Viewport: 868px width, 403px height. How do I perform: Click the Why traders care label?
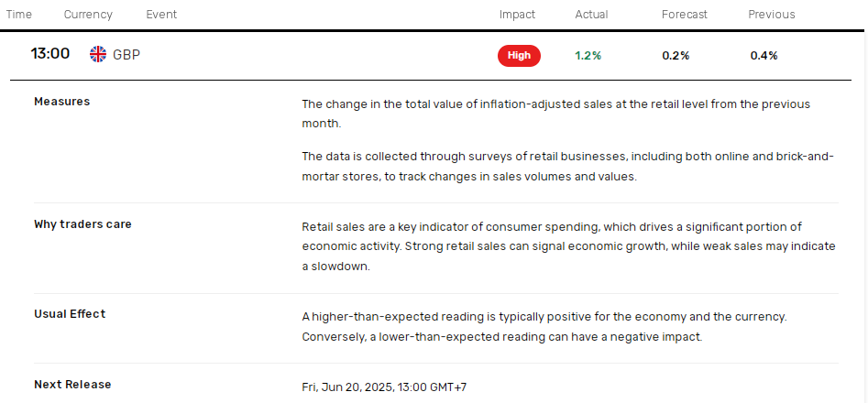[x=83, y=224]
